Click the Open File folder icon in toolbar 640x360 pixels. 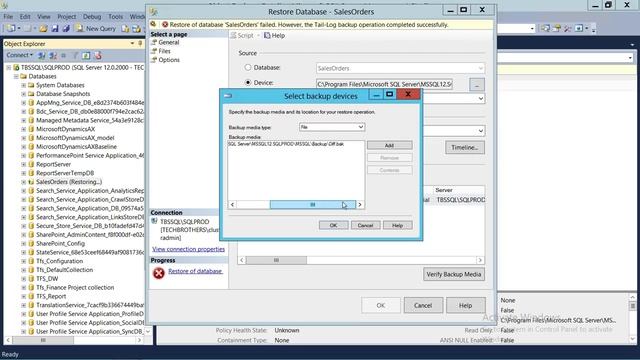tap(43, 29)
